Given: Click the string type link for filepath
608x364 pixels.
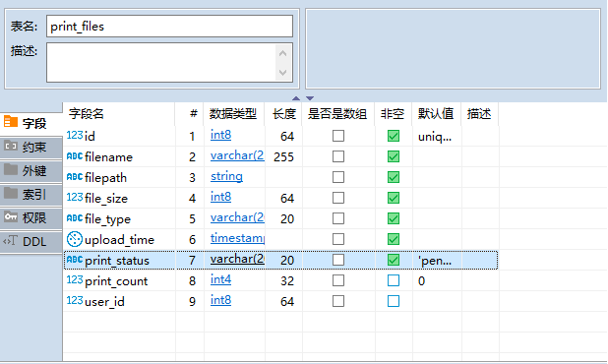Looking at the screenshot, I should point(226,176).
